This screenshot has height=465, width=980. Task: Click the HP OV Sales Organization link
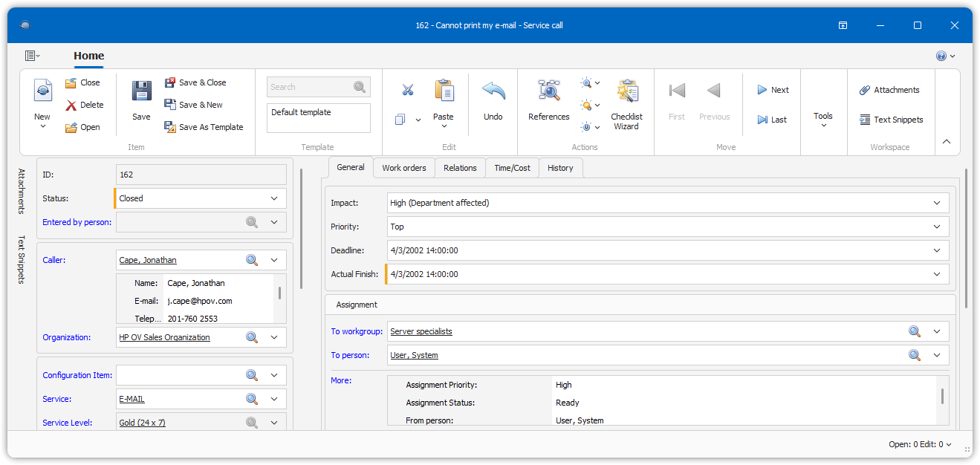164,337
